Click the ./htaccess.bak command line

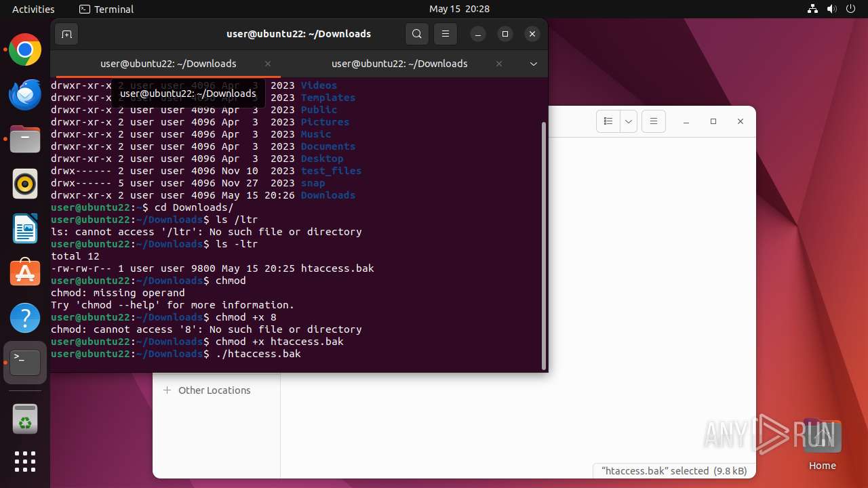(x=176, y=354)
